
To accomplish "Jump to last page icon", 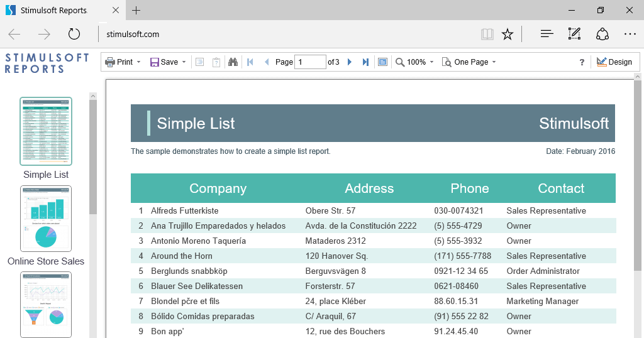I will (x=365, y=62).
